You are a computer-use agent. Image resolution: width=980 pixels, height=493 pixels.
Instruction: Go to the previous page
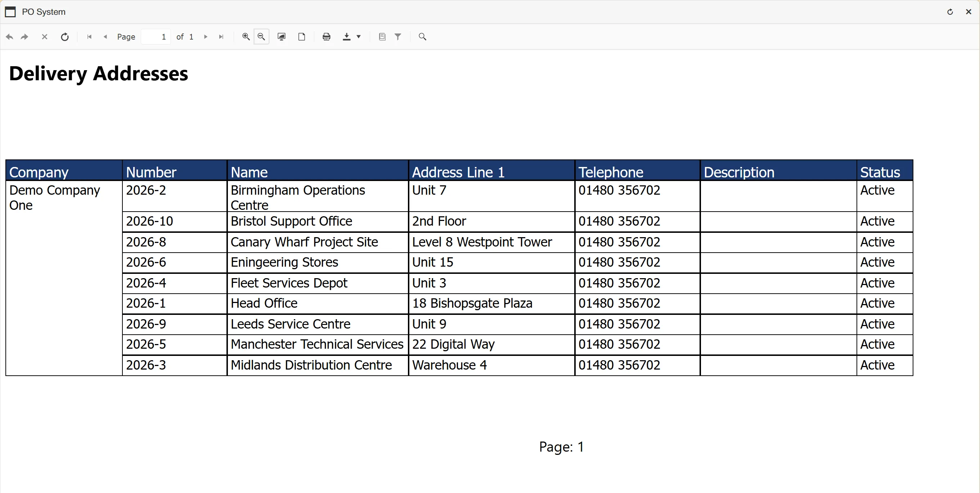tap(105, 37)
